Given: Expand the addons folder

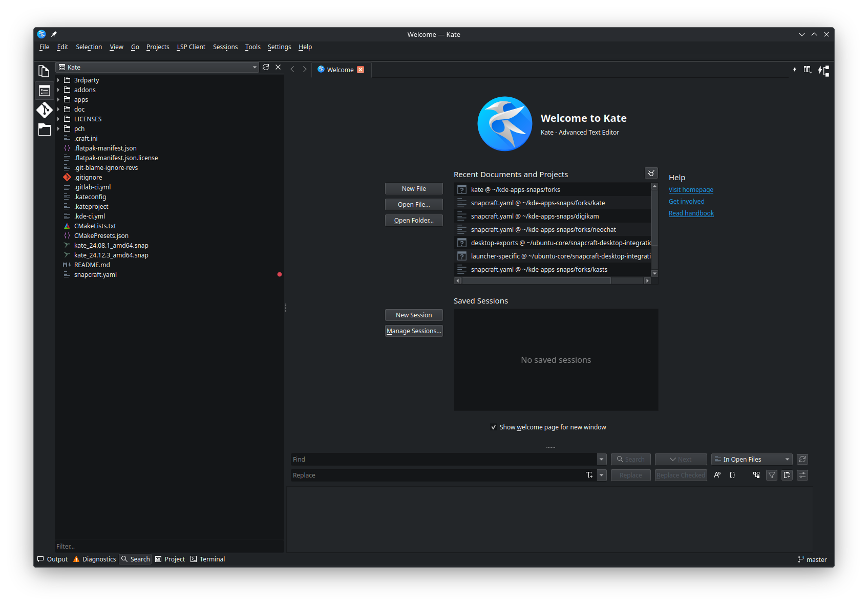Looking at the screenshot, I should tap(58, 90).
